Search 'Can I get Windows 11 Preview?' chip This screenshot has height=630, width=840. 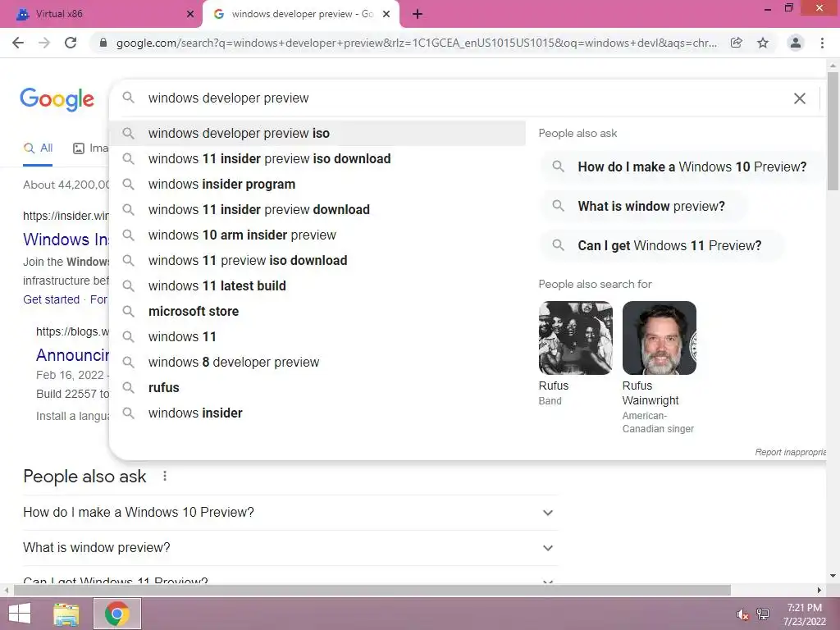pos(662,245)
